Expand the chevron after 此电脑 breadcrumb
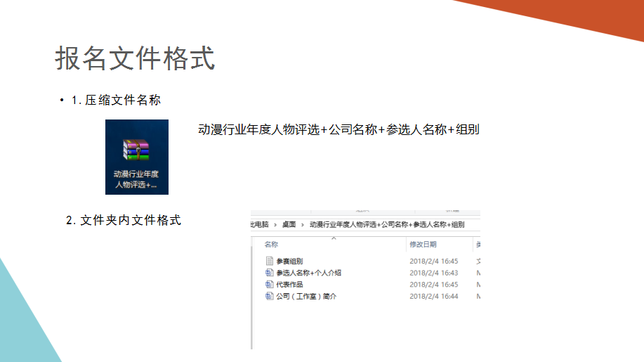This screenshot has width=644, height=362. point(275,225)
